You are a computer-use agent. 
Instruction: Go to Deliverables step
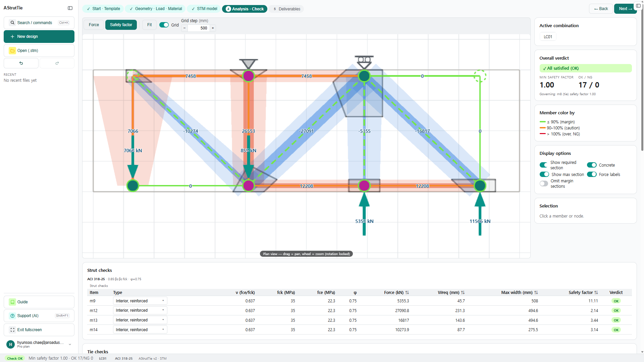286,9
